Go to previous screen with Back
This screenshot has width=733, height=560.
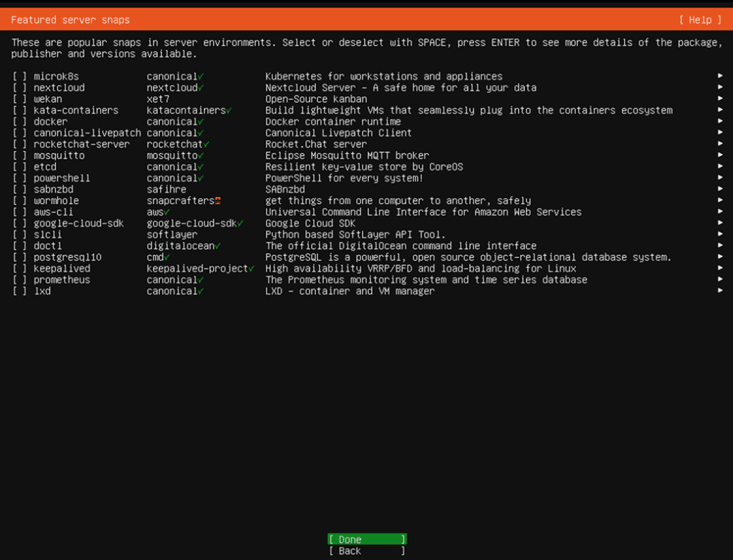(367, 551)
